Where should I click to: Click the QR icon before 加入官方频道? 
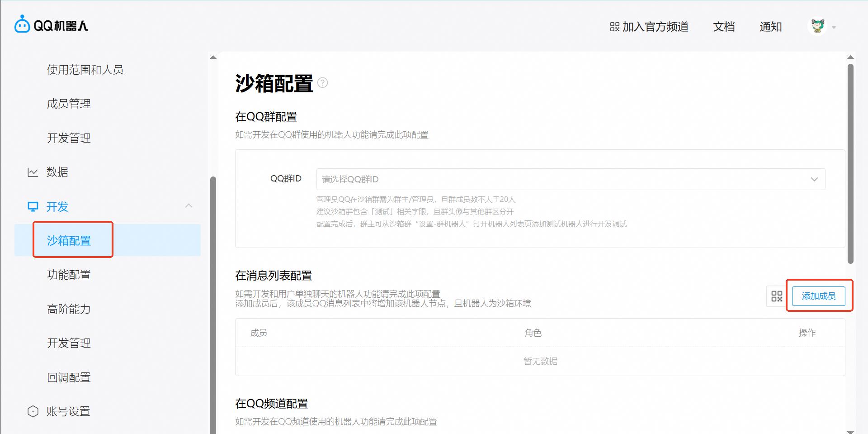(614, 27)
